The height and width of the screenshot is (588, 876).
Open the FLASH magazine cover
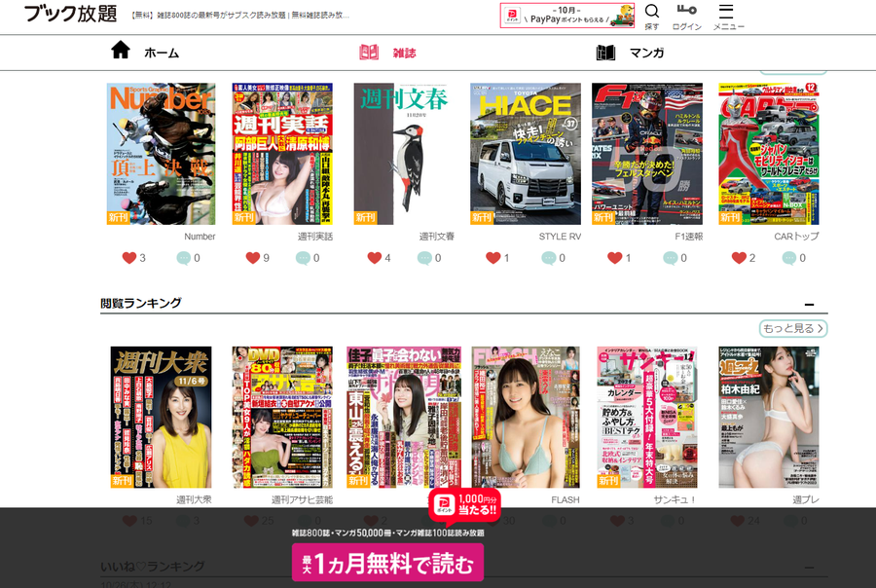pos(526,417)
